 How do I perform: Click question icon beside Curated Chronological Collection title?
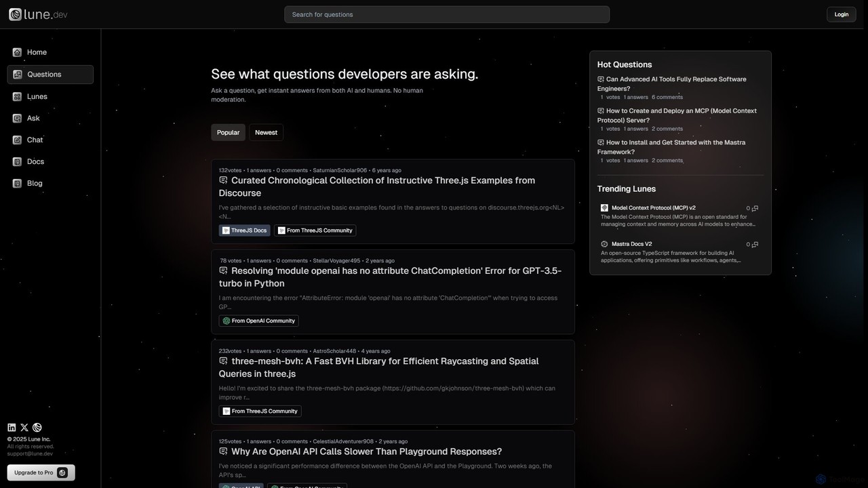point(223,180)
